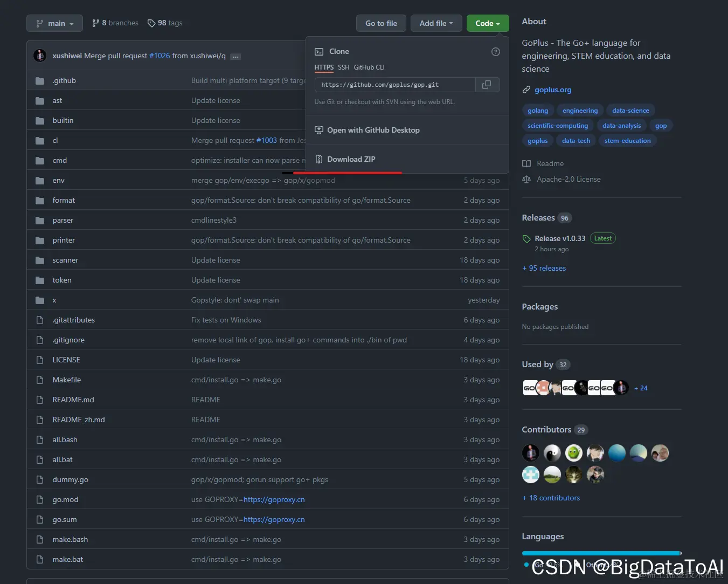Click the Makefile file icon
The image size is (728, 584).
[40, 380]
